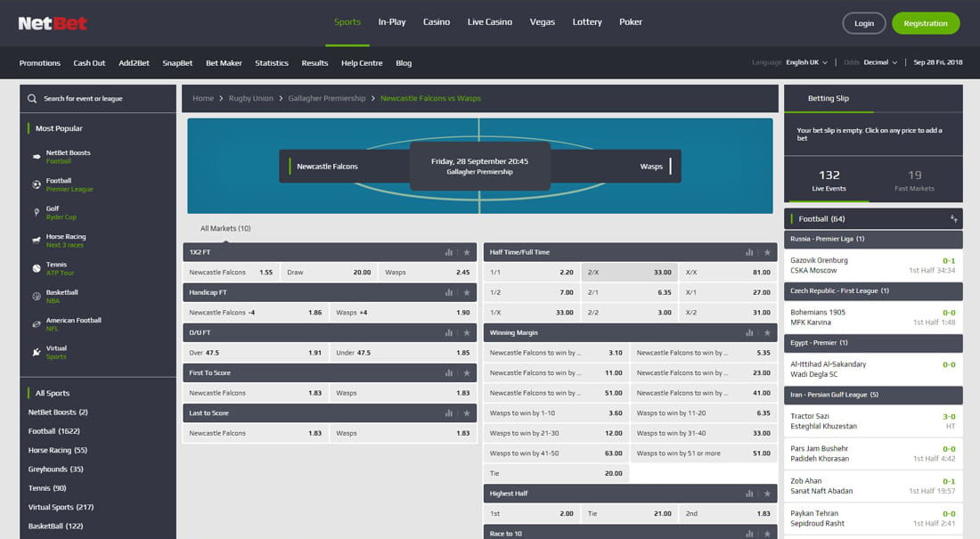The image size is (980, 539).
Task: Favourite the Winning Margin market via its star
Action: point(767,332)
